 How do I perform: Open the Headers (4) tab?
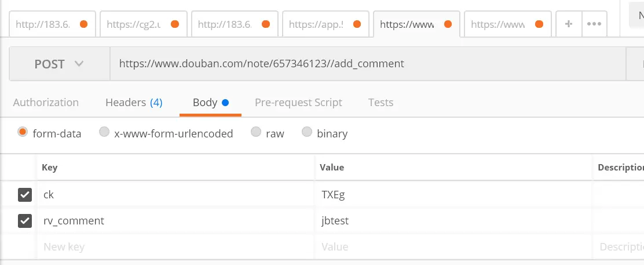click(134, 103)
